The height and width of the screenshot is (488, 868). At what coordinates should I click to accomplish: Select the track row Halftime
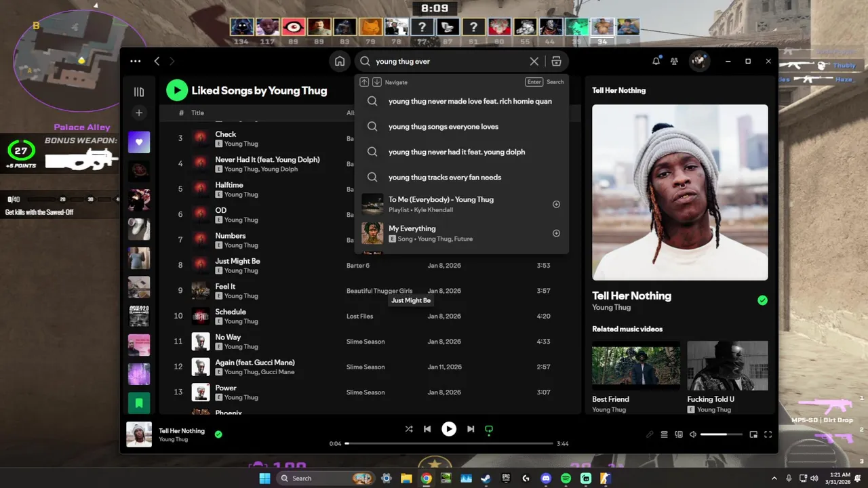pos(370,189)
